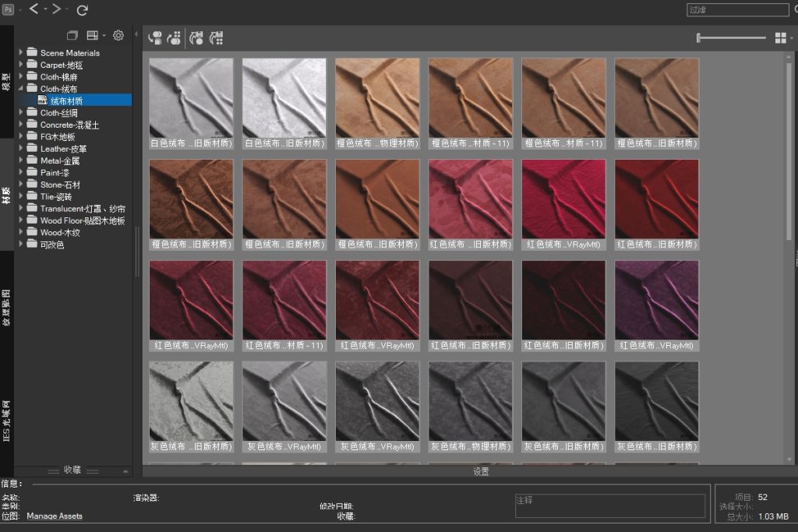Viewport: 798px width, 532px height.
Task: Click the Manage Assets link
Action: 55,516
